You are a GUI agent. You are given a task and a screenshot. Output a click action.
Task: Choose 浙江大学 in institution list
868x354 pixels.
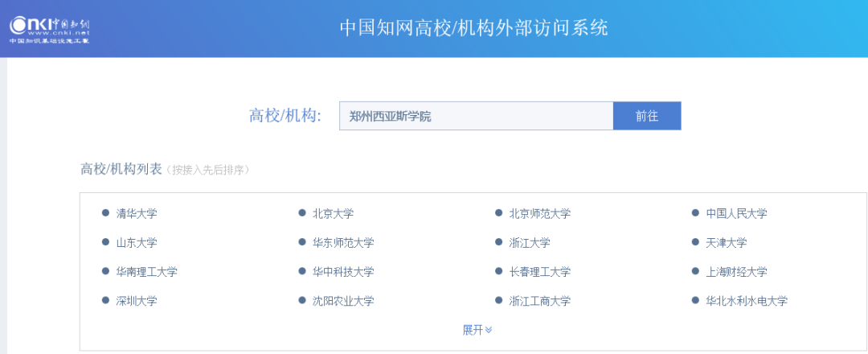tap(530, 243)
